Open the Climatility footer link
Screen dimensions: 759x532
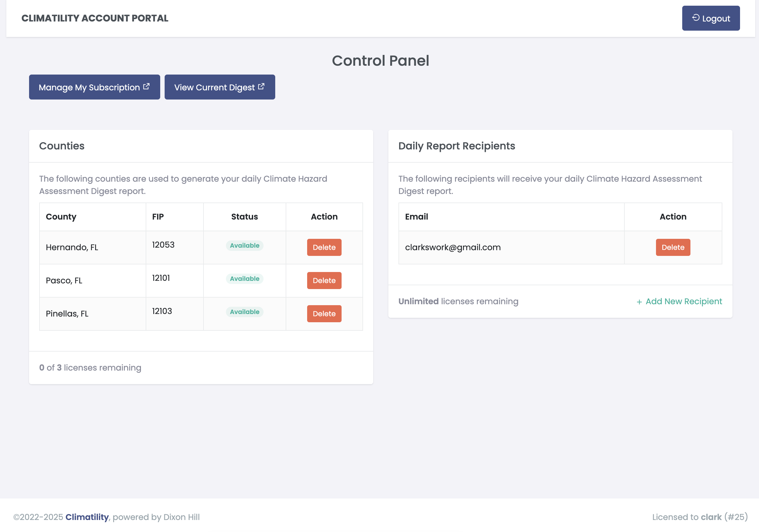point(87,517)
